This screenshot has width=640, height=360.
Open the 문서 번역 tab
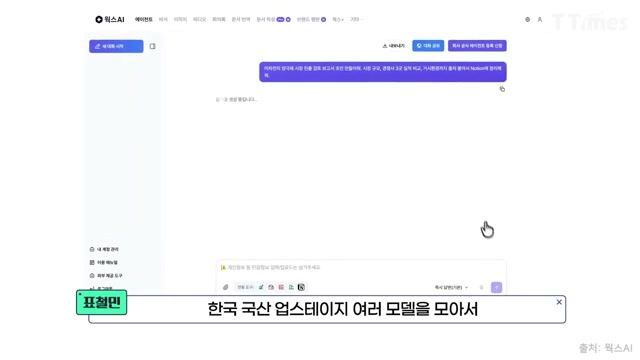point(241,19)
